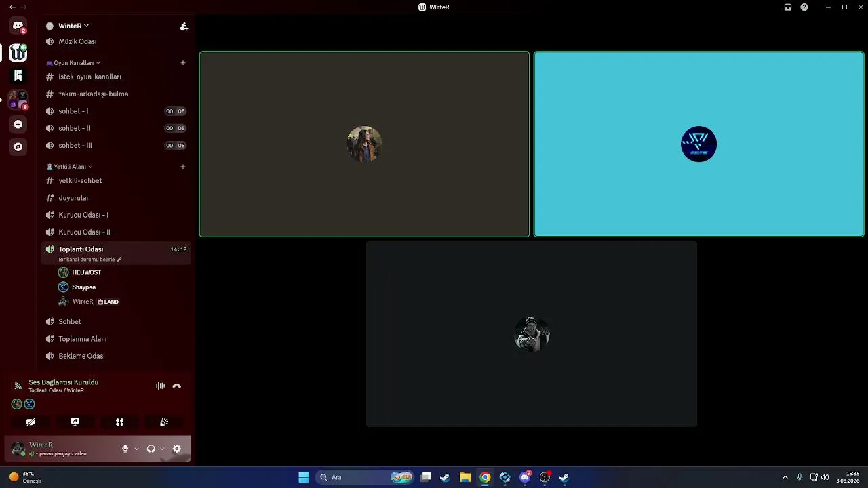Open the weather widget showing 35°C

[26, 477]
